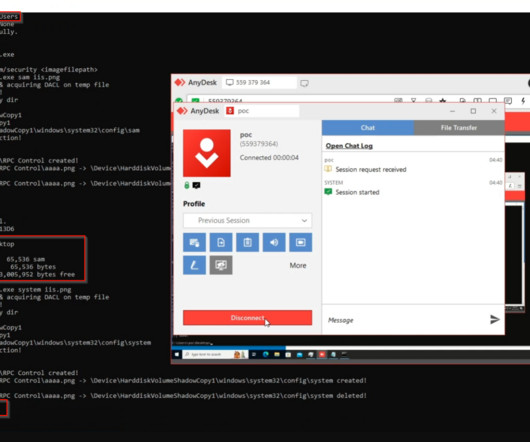Click the red Disconnect button
530x442 pixels.
point(247,318)
